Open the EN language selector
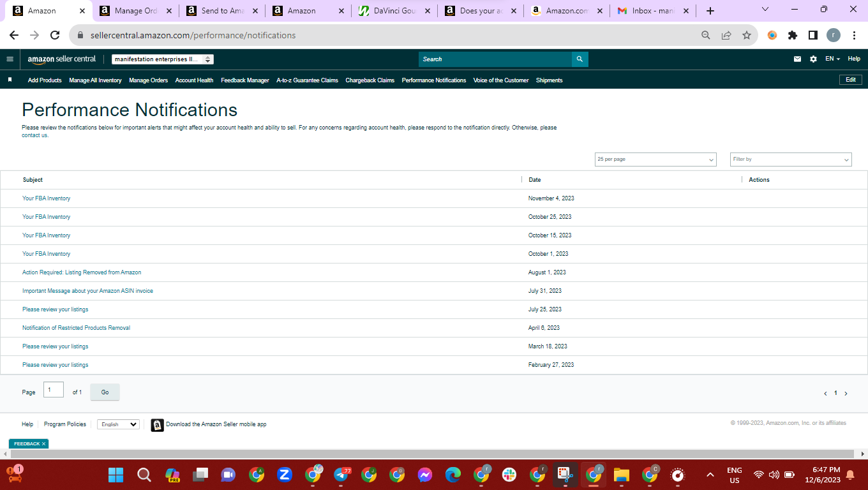Screen dimensions: 868x490 tap(832, 59)
